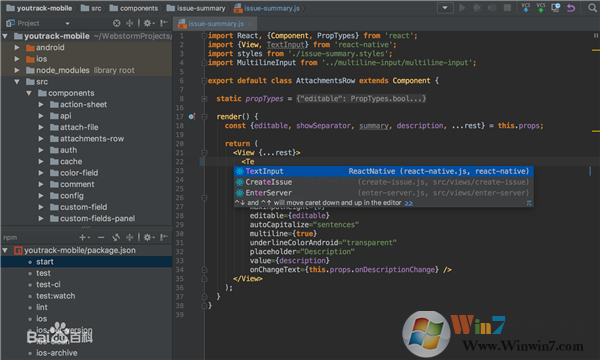The width and height of the screenshot is (600, 360).
Task: Fold the render method at line 17
Action: [x=204, y=116]
